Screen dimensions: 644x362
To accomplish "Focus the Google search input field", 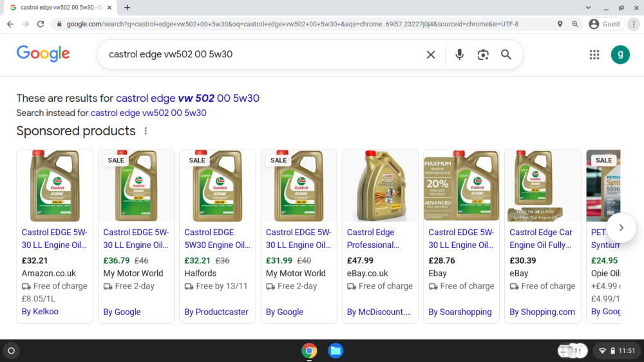I will pyautogui.click(x=263, y=54).
